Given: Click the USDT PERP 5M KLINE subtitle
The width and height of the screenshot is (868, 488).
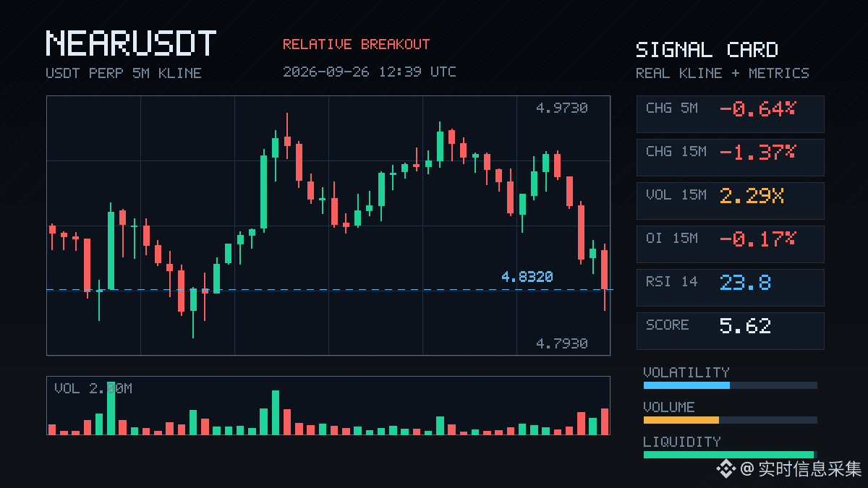Looking at the screenshot, I should (x=124, y=73).
